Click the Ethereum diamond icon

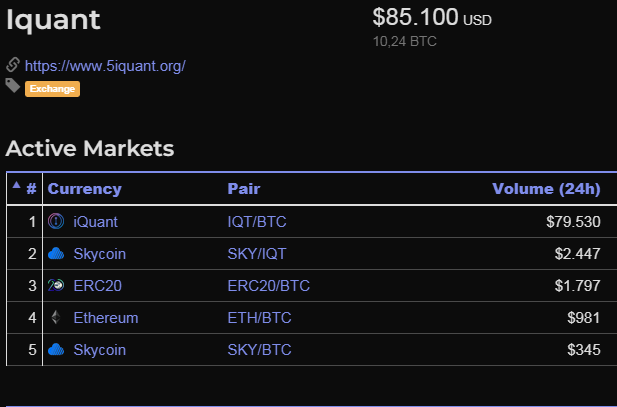(x=56, y=318)
